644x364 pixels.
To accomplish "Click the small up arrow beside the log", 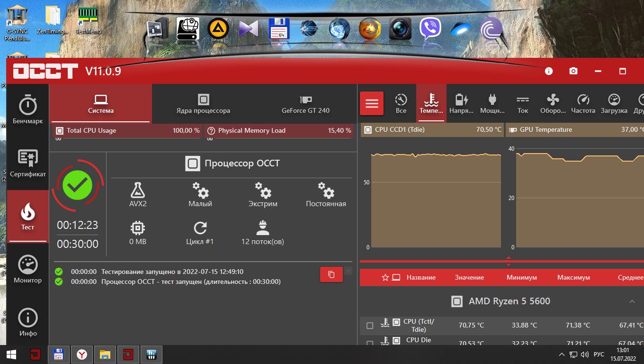I will click(348, 271).
